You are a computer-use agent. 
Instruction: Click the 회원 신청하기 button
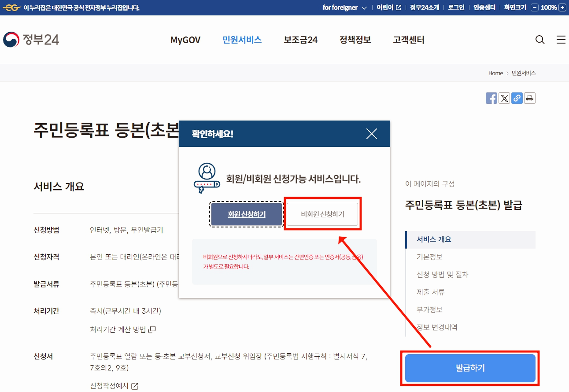tap(247, 214)
